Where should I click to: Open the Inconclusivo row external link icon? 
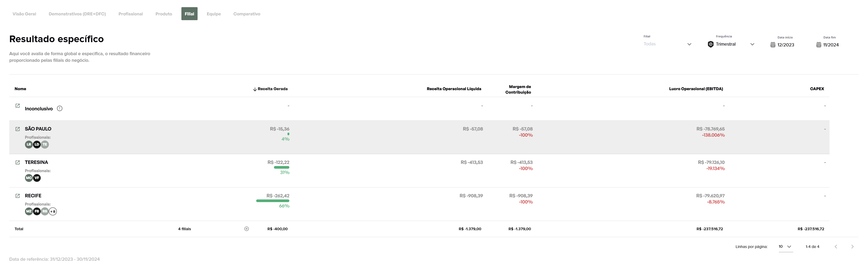click(18, 106)
